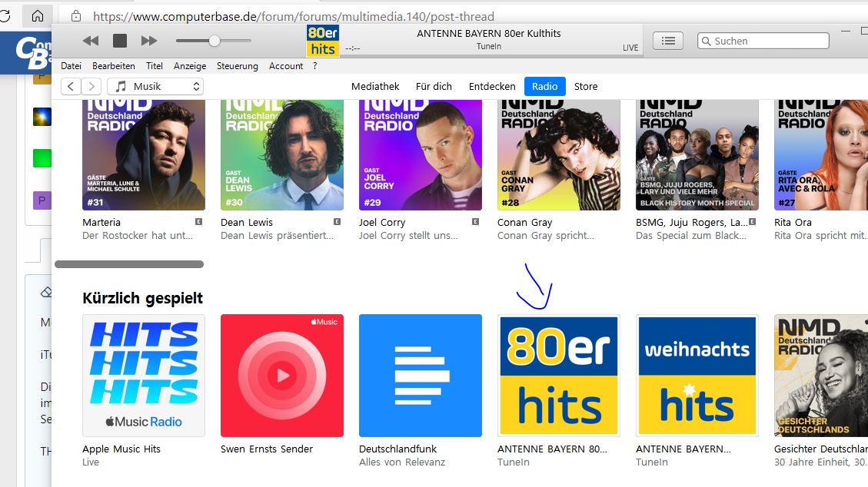Screen dimensions: 868x487
Task: Click the Joel Corry episode title
Action: tap(382, 222)
